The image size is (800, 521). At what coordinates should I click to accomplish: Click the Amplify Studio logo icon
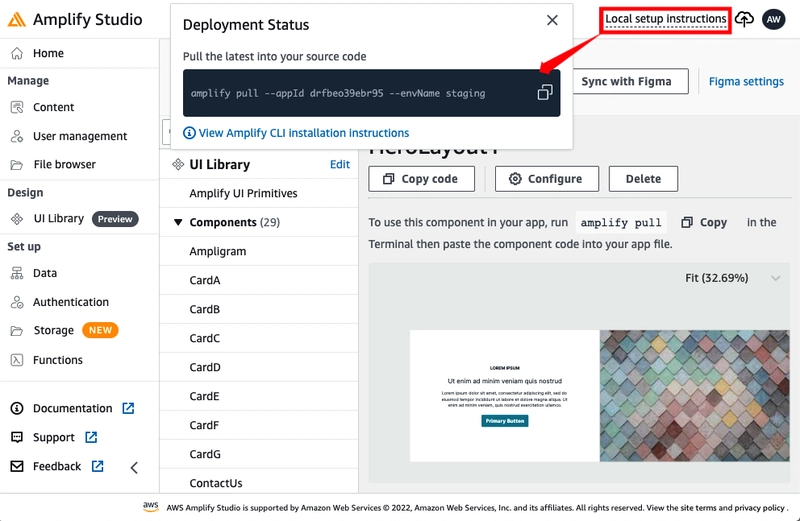point(16,19)
